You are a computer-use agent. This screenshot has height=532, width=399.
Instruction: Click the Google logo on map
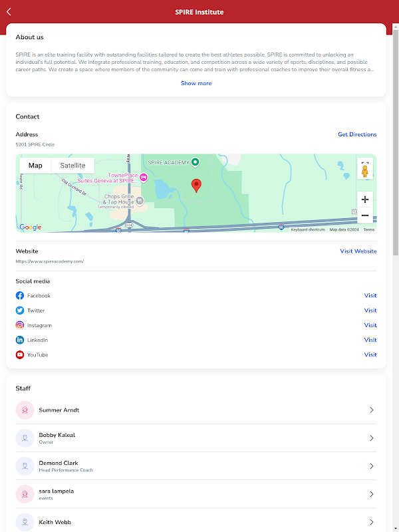(x=30, y=227)
